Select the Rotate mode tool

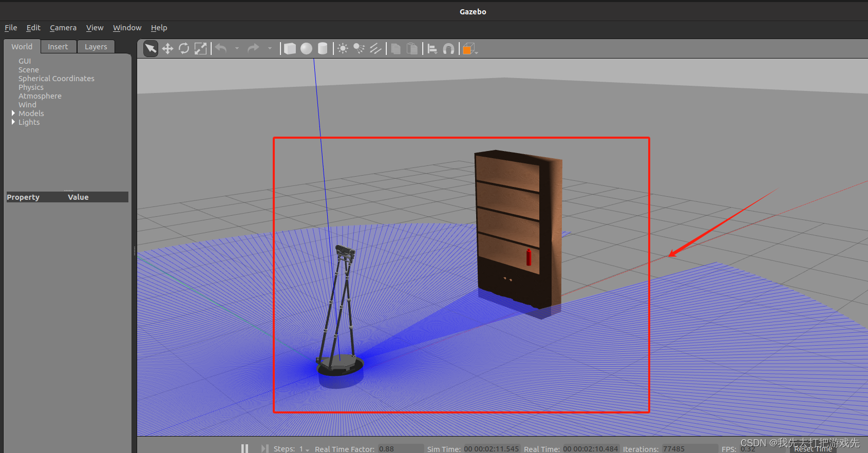coord(184,49)
